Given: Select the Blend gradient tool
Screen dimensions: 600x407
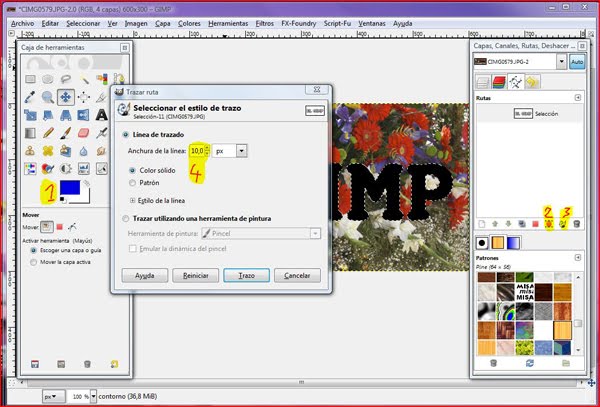Looking at the screenshot, I should pos(30,133).
